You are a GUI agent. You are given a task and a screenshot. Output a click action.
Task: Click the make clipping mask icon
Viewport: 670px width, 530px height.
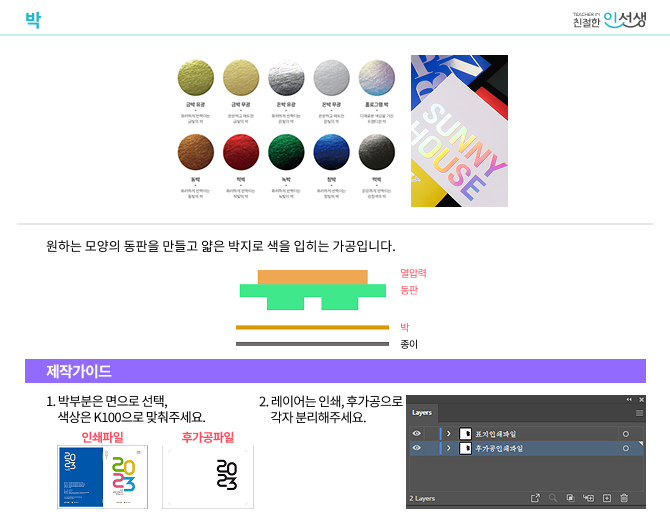point(570,497)
